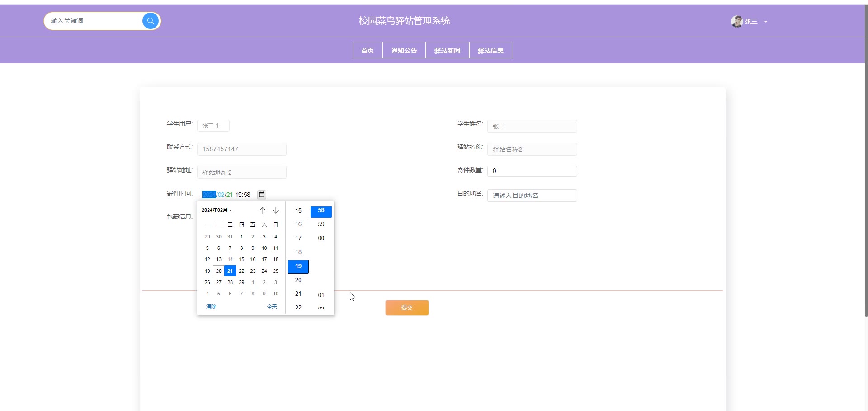Expand the 张三 user dropdown arrow
Image resolution: width=868 pixels, height=411 pixels.
[765, 22]
